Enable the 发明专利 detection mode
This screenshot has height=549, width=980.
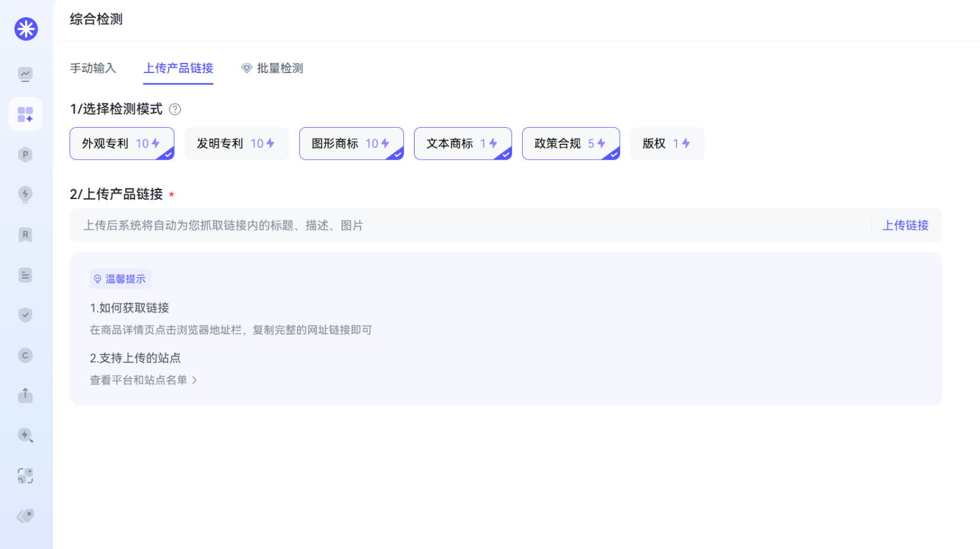click(236, 143)
